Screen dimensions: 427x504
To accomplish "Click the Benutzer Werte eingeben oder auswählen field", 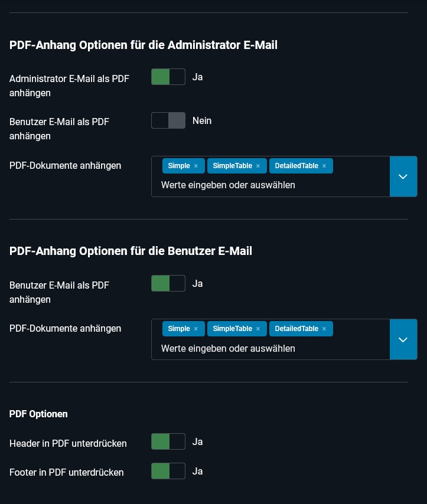I will [x=228, y=348].
